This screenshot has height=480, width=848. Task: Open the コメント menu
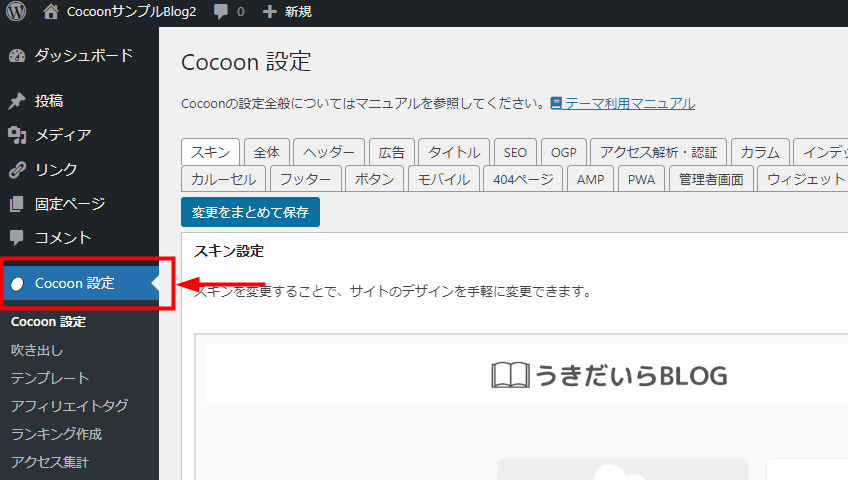63,238
